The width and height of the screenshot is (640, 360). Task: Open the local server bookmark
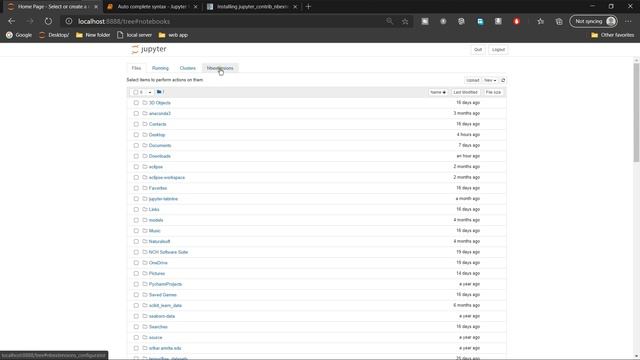pos(134,35)
